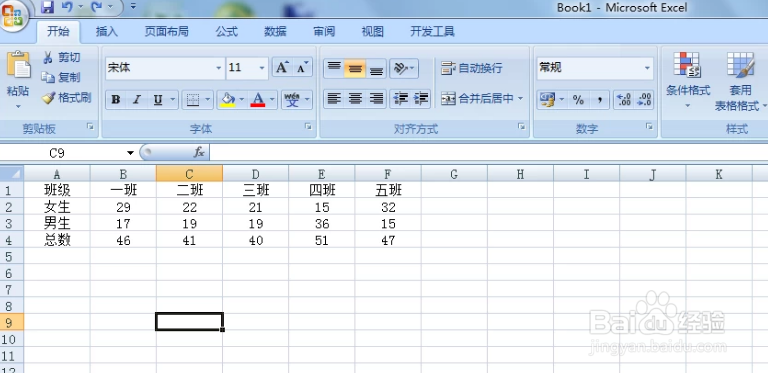Align text to the bottom of cell
768x373 pixels.
pos(376,68)
